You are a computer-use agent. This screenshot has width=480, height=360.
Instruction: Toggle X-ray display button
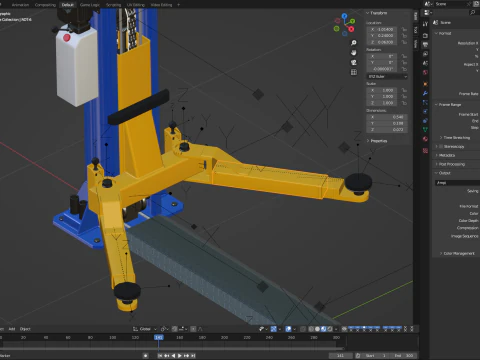point(303,329)
